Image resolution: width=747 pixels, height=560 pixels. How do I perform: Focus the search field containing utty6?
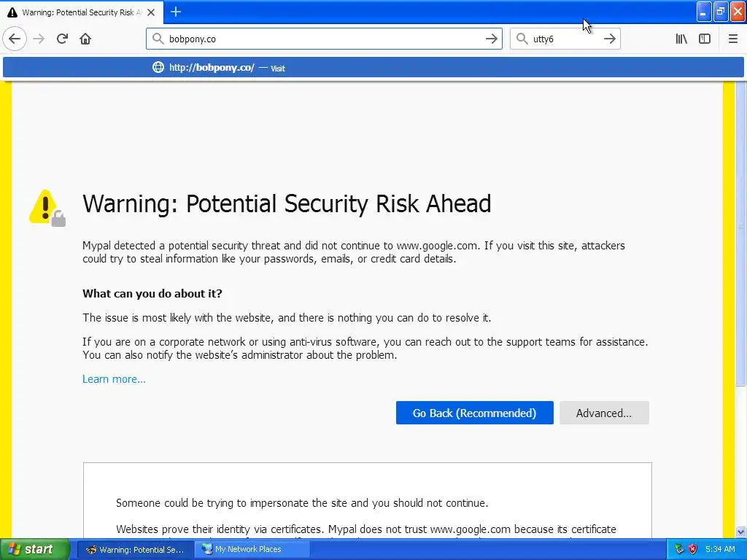565,39
